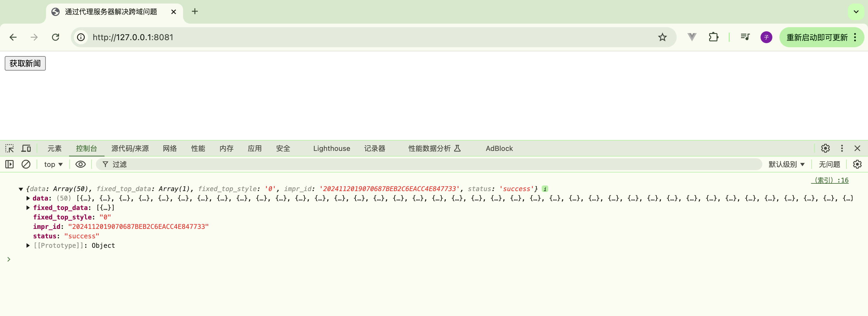The height and width of the screenshot is (316, 868).
Task: Open the media control icon
Action: coord(745,37)
